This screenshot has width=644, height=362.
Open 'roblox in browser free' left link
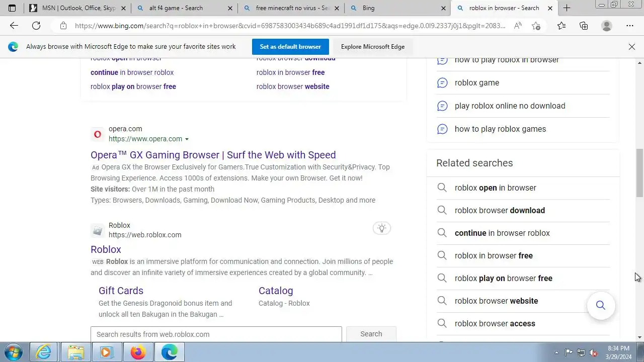(290, 72)
